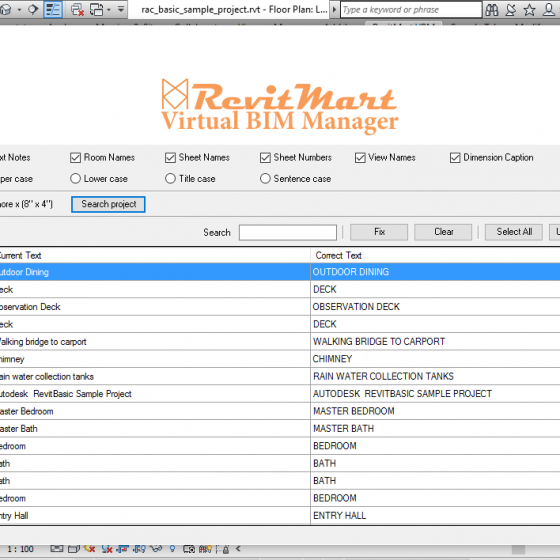Toggle the Sheet Names checkbox
560x560 pixels.
point(170,158)
